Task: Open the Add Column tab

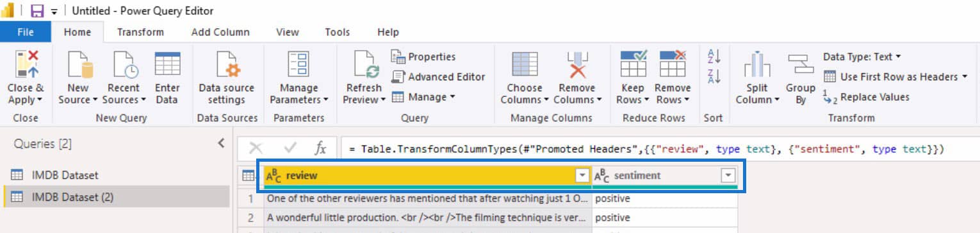Action: pos(220,31)
